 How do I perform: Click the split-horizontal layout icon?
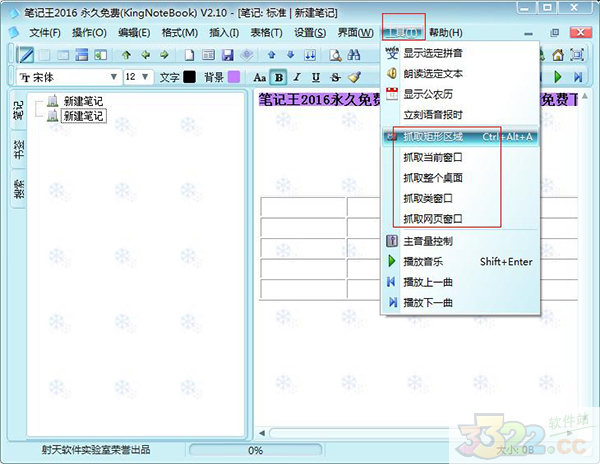[x=82, y=55]
